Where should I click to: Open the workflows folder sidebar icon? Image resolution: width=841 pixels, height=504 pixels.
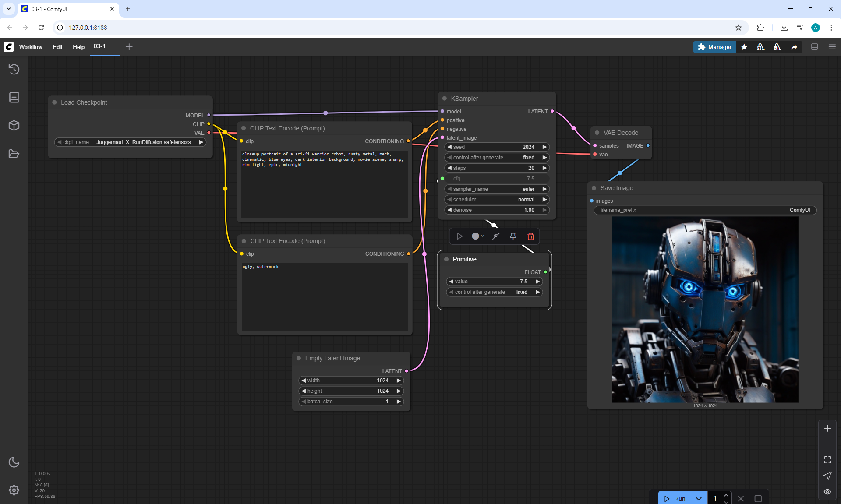click(14, 154)
